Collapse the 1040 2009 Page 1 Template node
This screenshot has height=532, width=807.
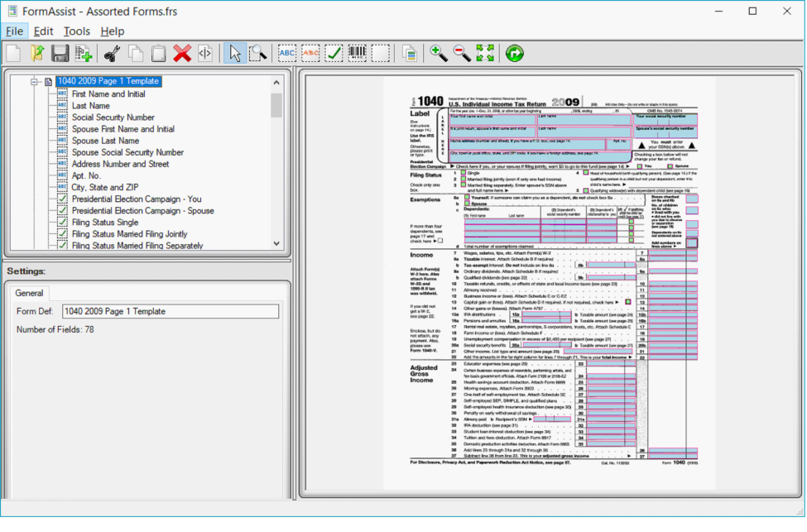31,81
